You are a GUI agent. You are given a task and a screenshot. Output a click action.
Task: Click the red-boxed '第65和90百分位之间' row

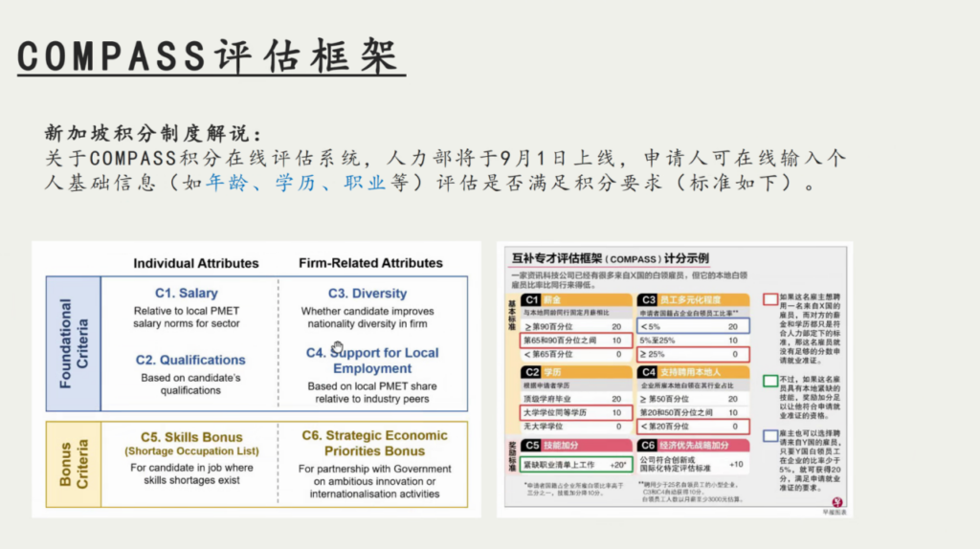tap(575, 340)
